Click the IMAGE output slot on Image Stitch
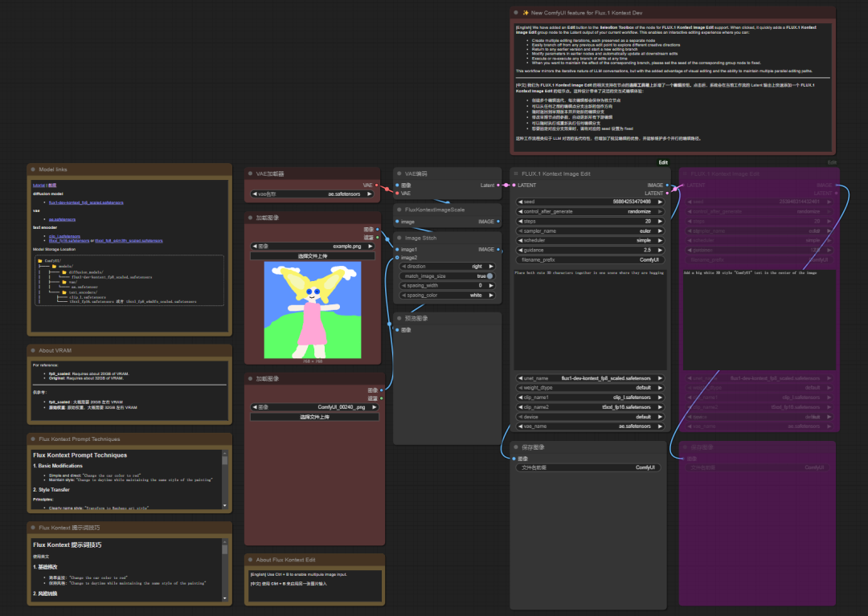868x616 pixels. pyautogui.click(x=498, y=250)
